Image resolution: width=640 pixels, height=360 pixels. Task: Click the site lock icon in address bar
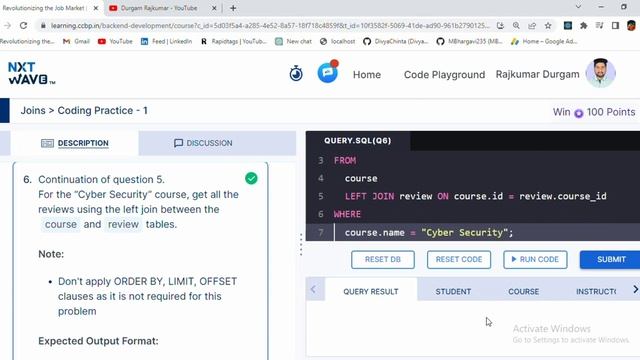point(43,25)
